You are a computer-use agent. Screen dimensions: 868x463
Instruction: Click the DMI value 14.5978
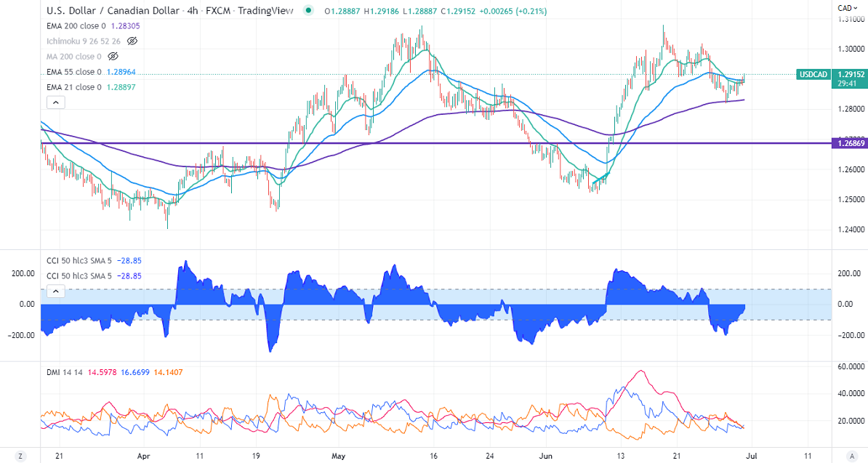coord(102,372)
